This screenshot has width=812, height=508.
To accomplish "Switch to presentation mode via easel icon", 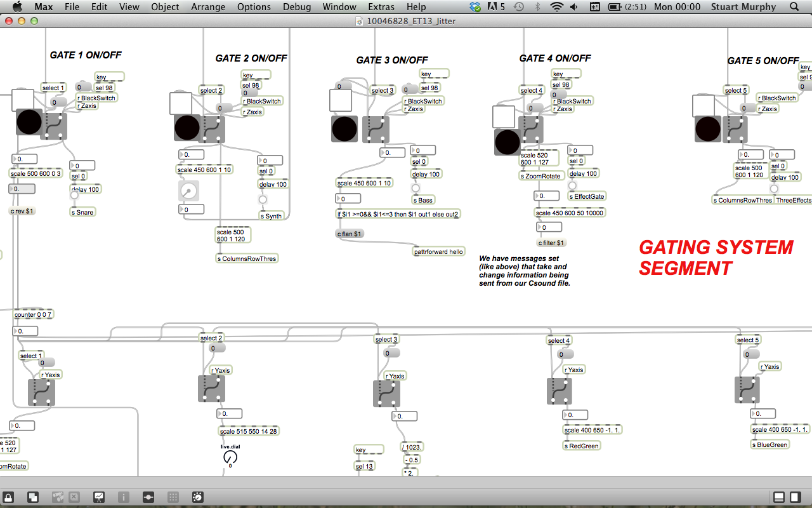I will (99, 497).
